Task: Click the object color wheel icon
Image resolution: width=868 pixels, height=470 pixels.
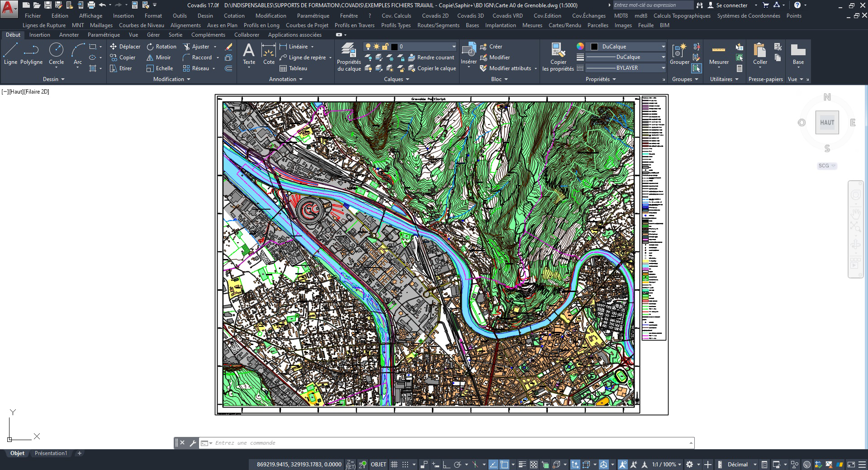Action: click(x=580, y=46)
